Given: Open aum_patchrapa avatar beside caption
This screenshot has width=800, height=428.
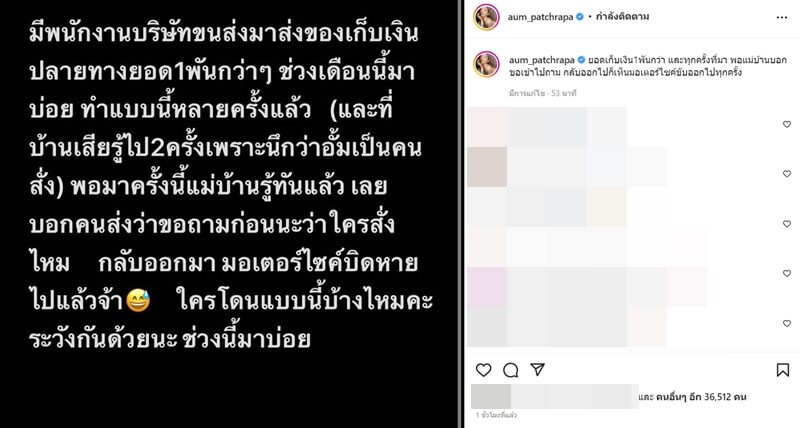Looking at the screenshot, I should (486, 64).
